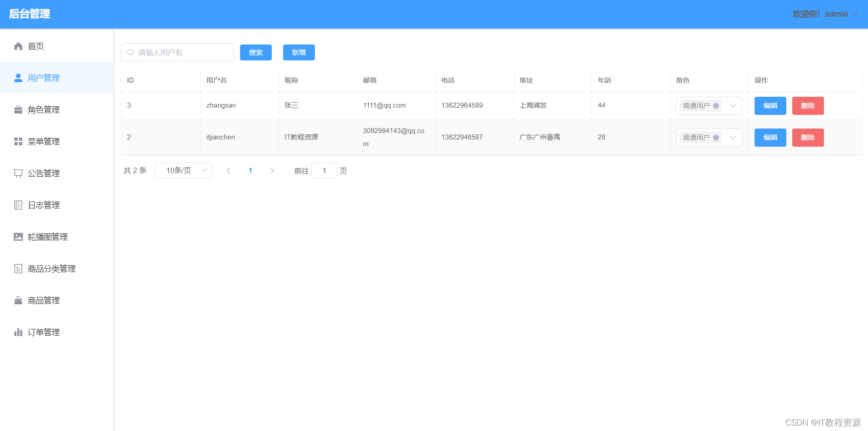Click the bar chart icon next to 订单管理

[x=18, y=332]
